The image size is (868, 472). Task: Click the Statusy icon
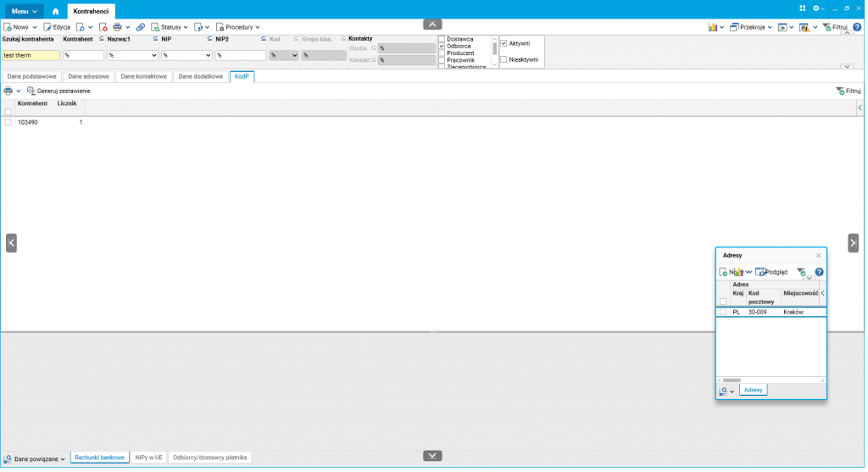pos(155,27)
